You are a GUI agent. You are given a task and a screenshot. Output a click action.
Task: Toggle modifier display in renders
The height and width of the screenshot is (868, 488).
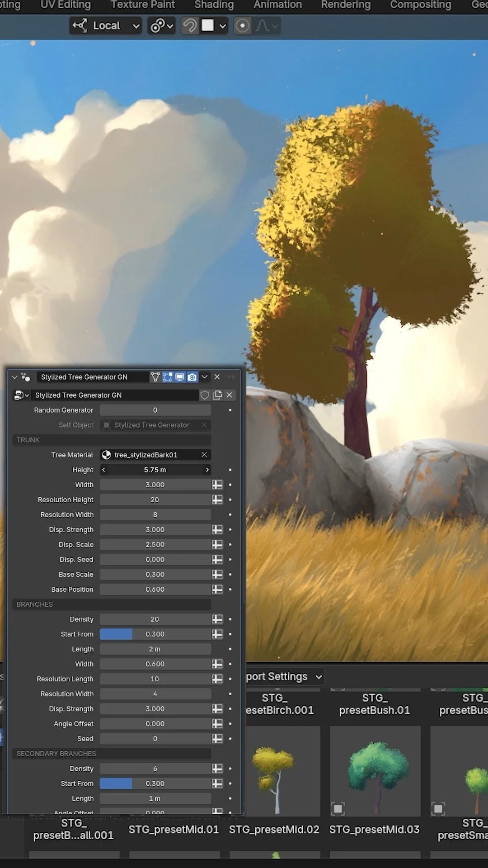pyautogui.click(x=192, y=377)
